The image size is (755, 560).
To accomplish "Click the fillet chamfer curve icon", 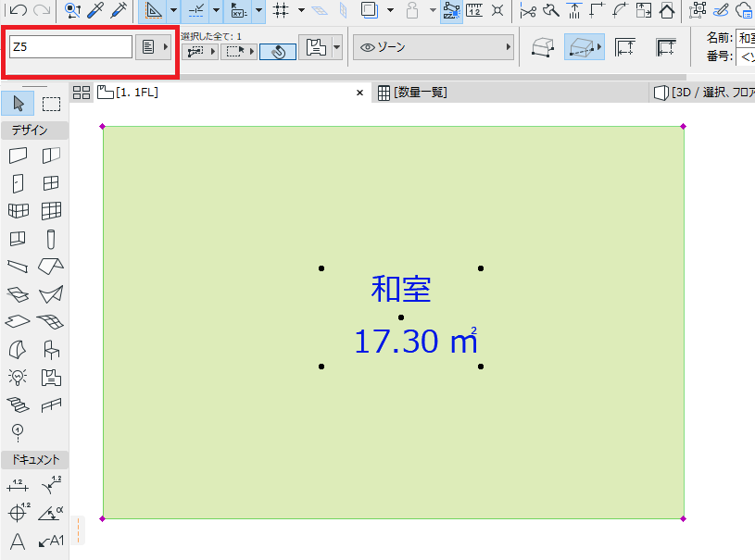I will point(620,10).
